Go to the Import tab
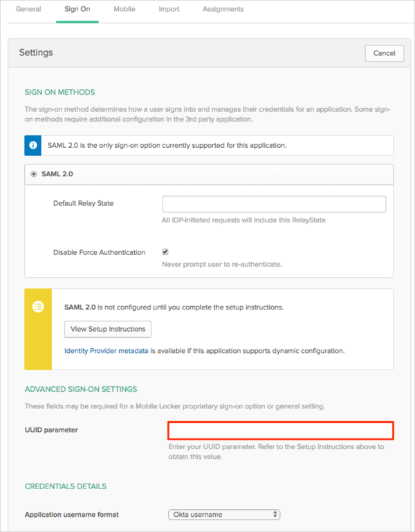The image size is (415, 532). [x=169, y=10]
